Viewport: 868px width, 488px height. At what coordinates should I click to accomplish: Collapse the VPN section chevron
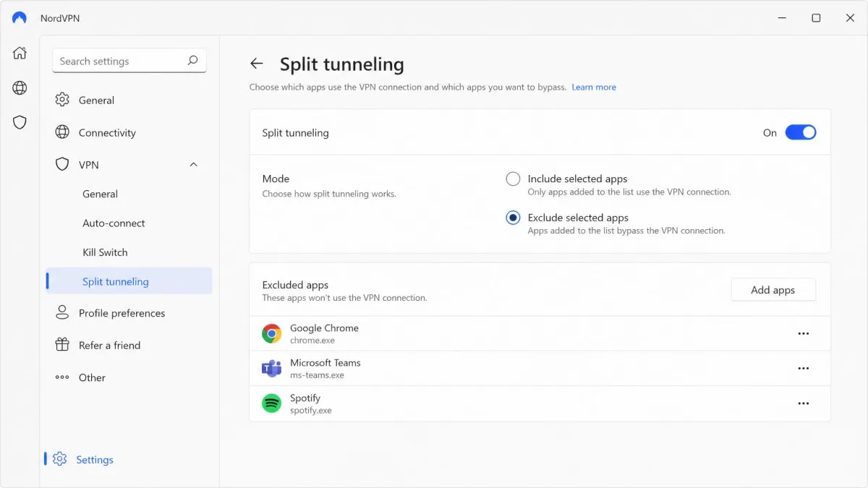pyautogui.click(x=193, y=165)
